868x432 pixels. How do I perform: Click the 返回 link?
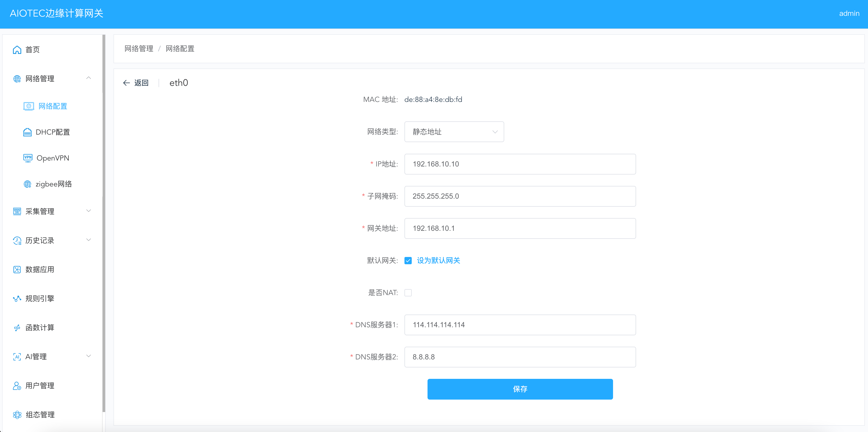141,83
